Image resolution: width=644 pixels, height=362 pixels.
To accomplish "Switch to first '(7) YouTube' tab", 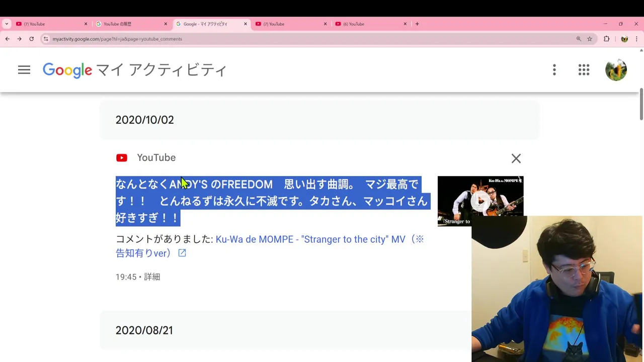I will click(x=51, y=24).
